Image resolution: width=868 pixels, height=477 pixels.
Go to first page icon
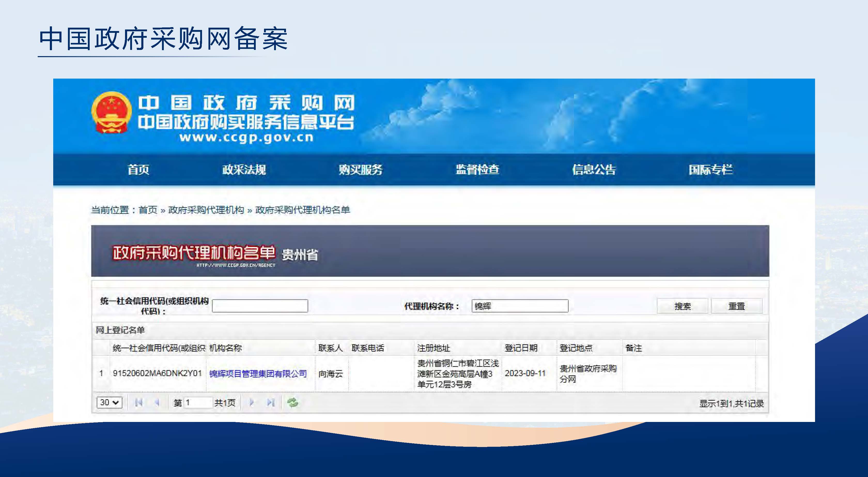pyautogui.click(x=138, y=403)
